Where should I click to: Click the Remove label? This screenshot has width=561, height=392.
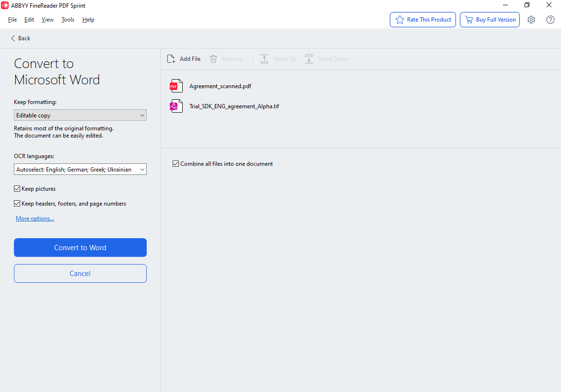pyautogui.click(x=232, y=58)
